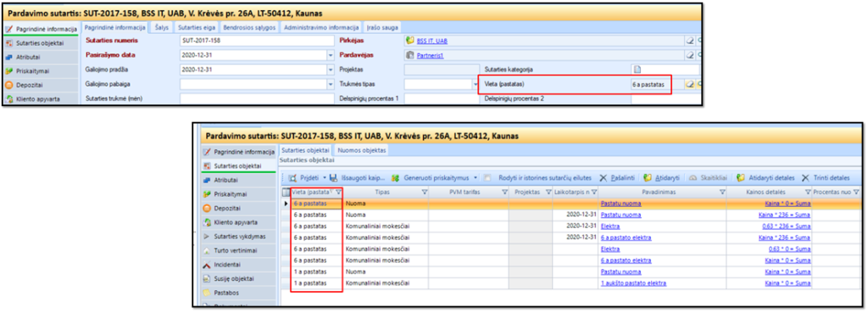868x313 pixels.
Task: Open the Pasirašymo data dropdown
Action: [331, 55]
